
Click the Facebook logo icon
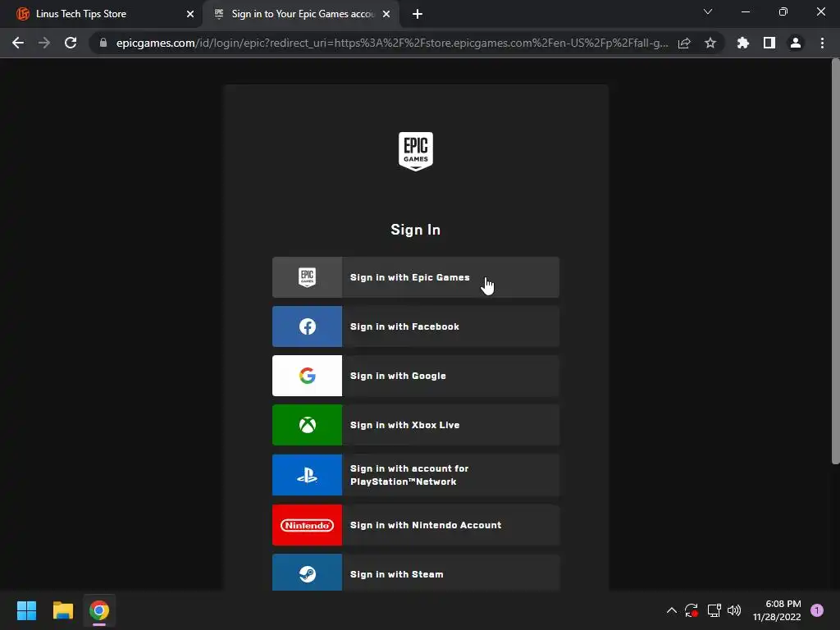pos(307,326)
